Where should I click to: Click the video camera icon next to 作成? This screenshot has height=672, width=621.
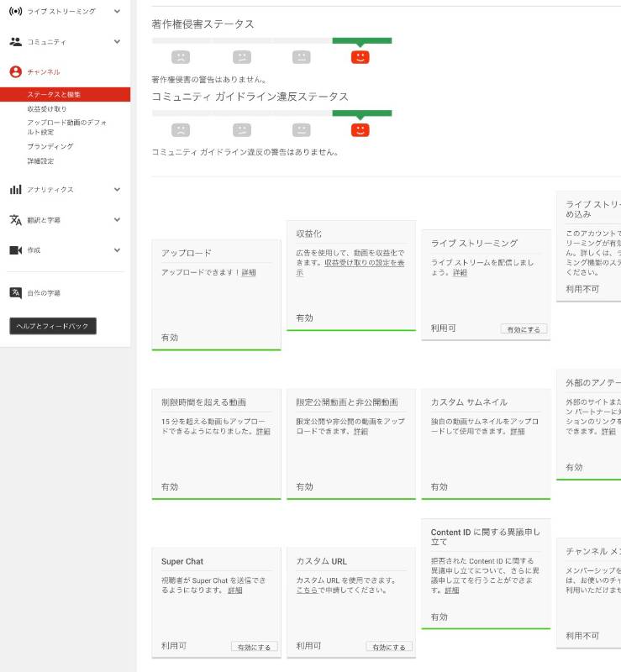(x=16, y=249)
